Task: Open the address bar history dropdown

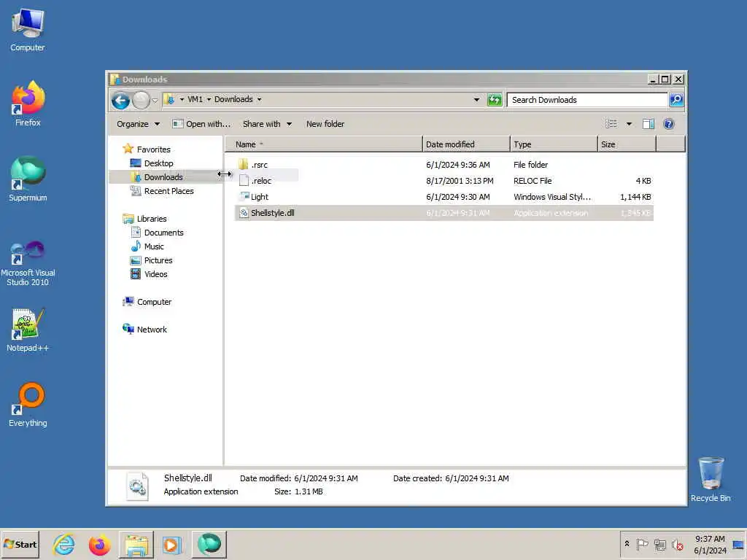Action: 476,99
